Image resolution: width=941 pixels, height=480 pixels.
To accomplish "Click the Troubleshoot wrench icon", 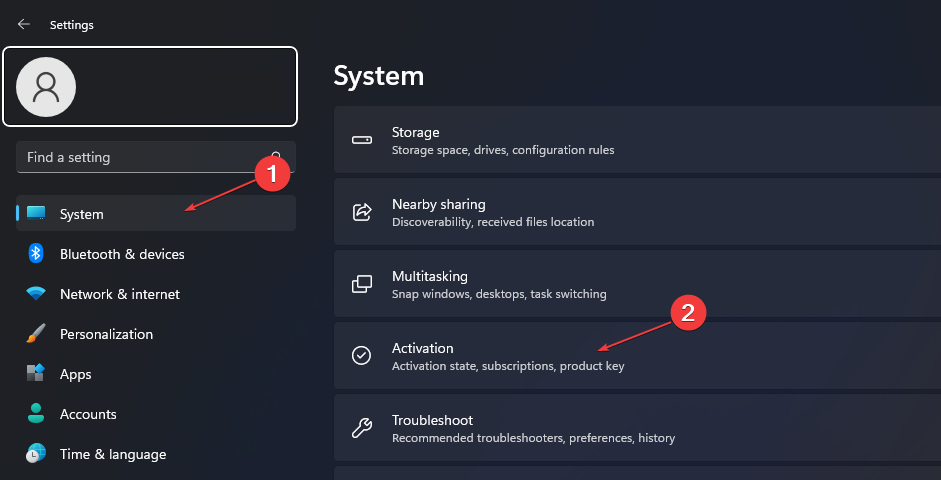I will (x=361, y=428).
